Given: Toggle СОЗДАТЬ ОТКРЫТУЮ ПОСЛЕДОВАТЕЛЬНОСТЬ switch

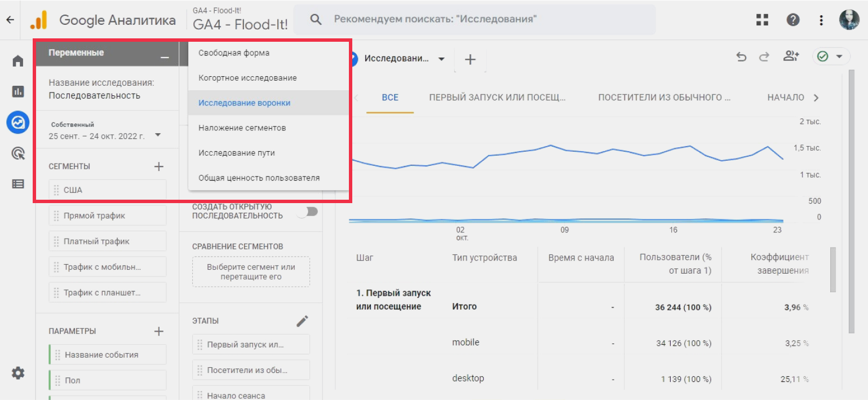Looking at the screenshot, I should point(309,212).
